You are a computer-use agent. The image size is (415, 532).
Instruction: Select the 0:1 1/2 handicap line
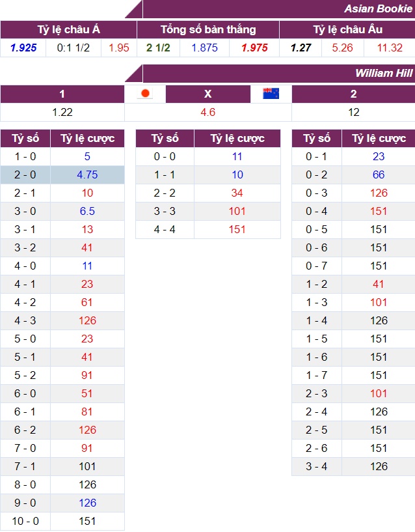[74, 48]
